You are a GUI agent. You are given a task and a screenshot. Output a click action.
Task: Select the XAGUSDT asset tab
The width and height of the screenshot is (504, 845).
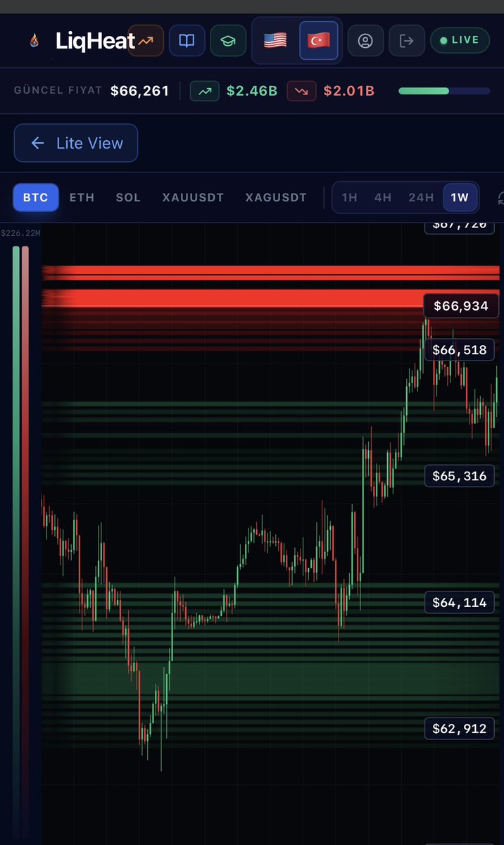(276, 197)
